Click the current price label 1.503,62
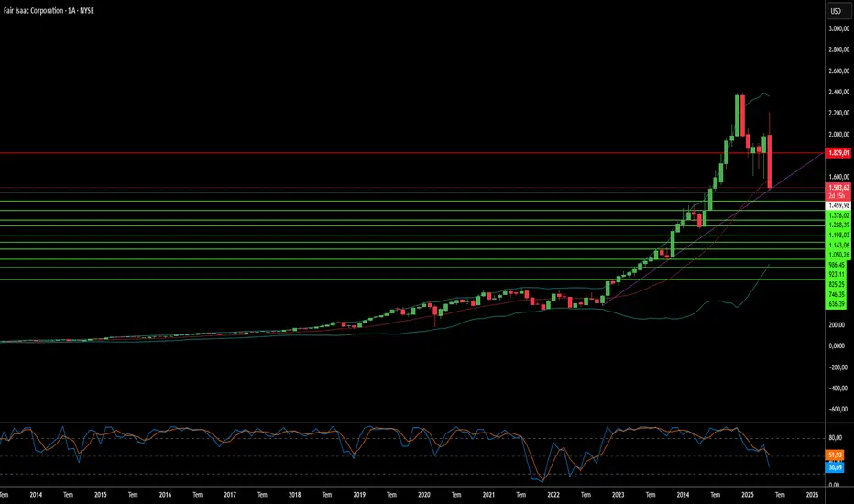The width and height of the screenshot is (854, 504). pyautogui.click(x=838, y=188)
